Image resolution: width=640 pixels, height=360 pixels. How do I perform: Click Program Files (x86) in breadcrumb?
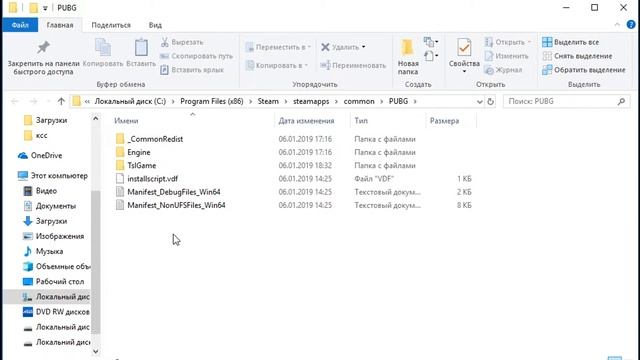point(212,101)
